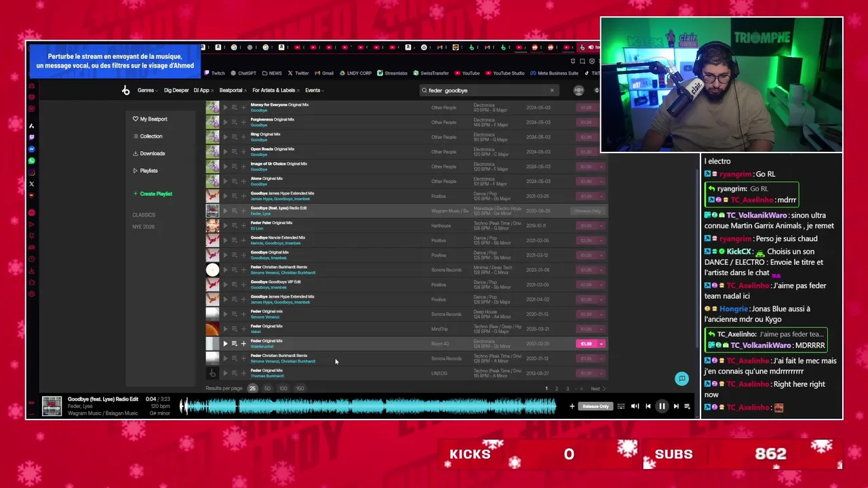This screenshot has height=488, width=868.
Task: Clear the search field with X
Action: point(552,90)
